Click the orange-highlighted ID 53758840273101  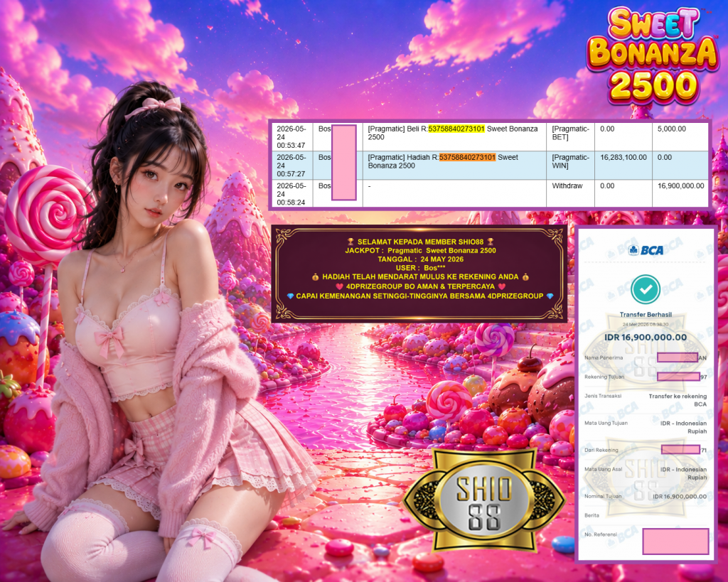467,157
